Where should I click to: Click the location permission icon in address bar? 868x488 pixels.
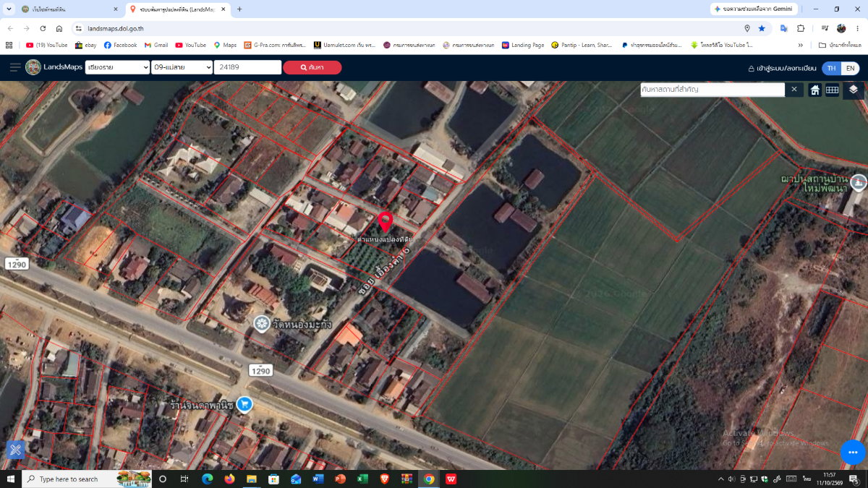[x=747, y=28]
